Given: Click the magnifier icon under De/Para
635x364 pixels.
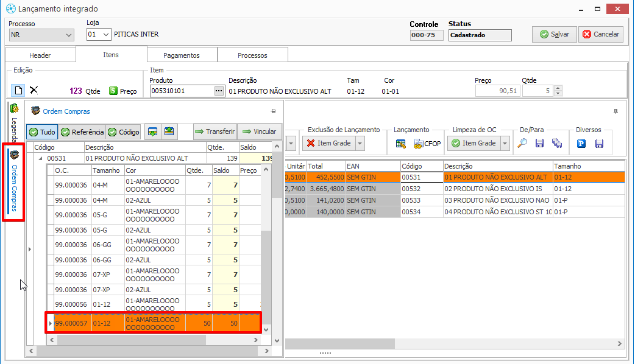Looking at the screenshot, I should click(522, 144).
